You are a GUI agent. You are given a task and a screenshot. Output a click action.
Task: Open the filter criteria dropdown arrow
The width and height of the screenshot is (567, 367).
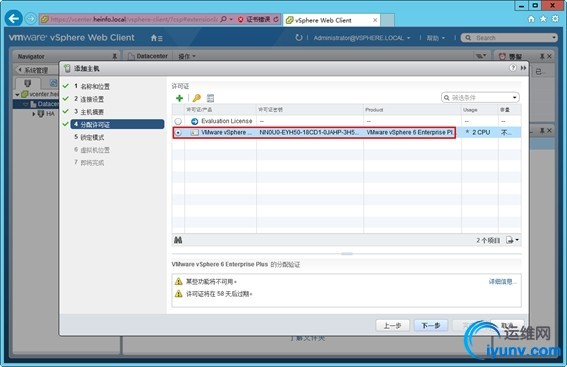(515, 98)
